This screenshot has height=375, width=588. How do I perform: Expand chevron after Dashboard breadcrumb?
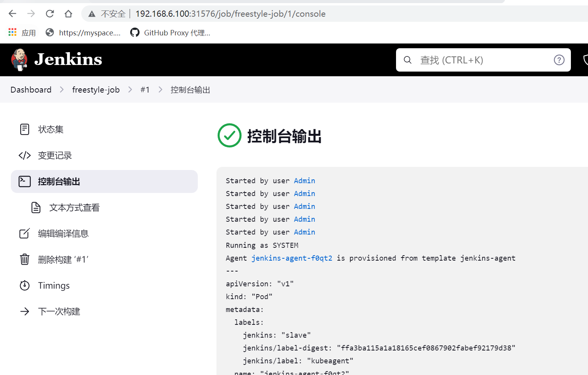point(62,90)
